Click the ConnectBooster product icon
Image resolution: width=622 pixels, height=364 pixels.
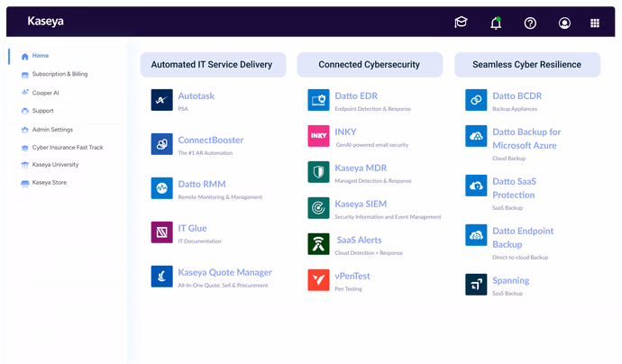point(162,144)
